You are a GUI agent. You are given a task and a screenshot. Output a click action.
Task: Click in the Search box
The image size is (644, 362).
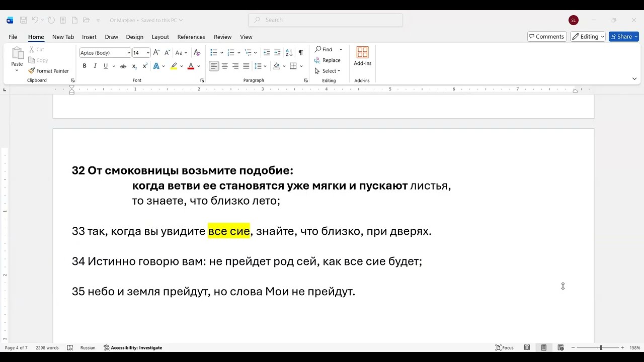pyautogui.click(x=325, y=20)
